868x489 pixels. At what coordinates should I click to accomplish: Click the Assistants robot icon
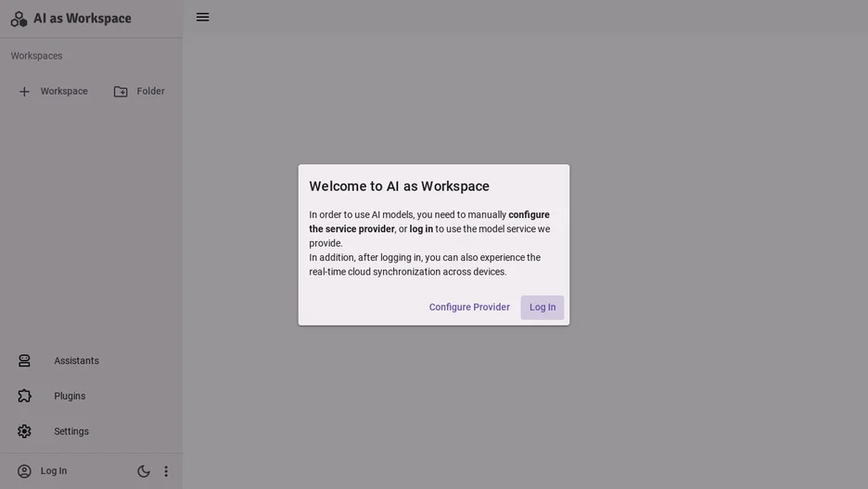point(24,361)
